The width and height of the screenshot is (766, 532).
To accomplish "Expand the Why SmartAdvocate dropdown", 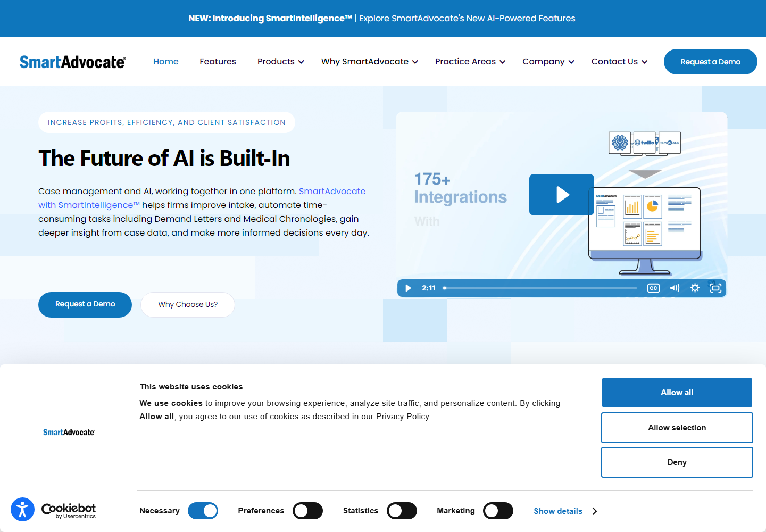I will click(x=370, y=62).
